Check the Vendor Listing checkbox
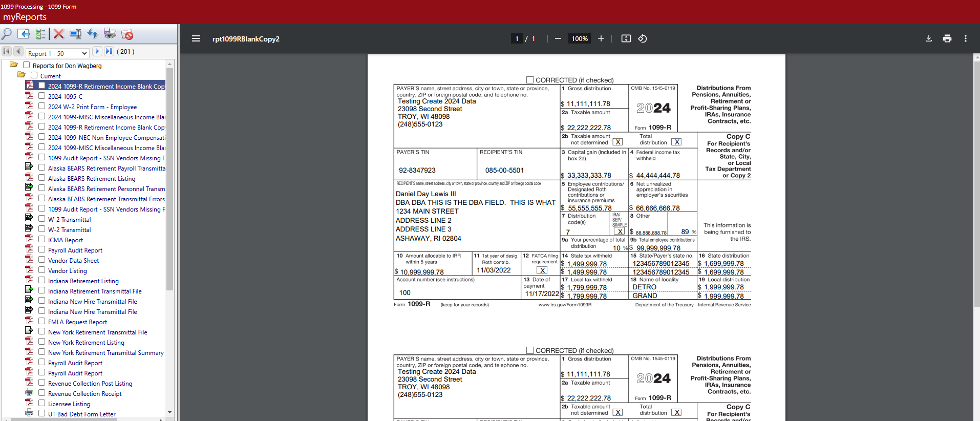The image size is (980, 421). pos(42,270)
